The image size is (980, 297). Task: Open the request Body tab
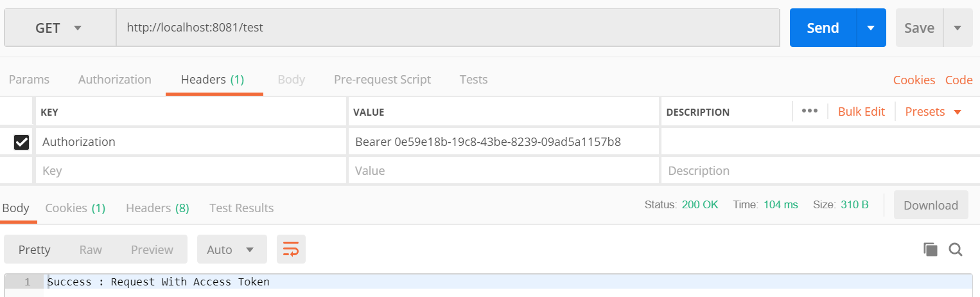291,80
